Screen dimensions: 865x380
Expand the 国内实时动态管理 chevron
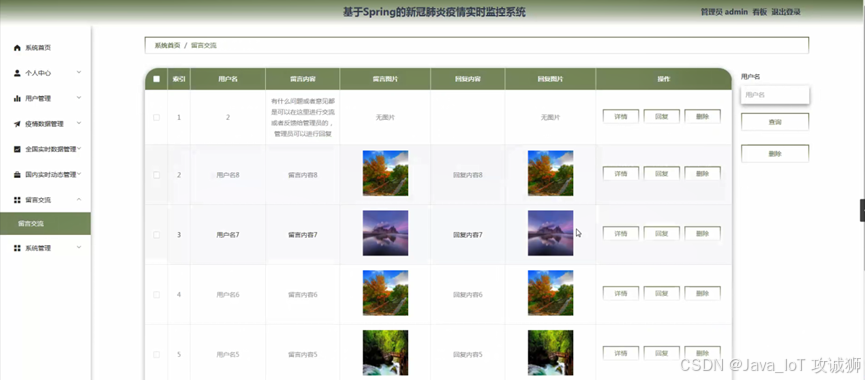click(x=79, y=174)
